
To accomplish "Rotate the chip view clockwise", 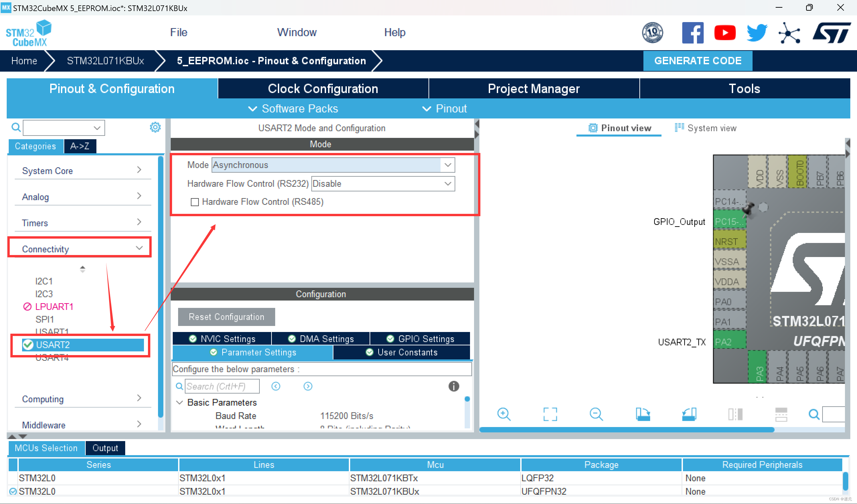I will coord(643,414).
